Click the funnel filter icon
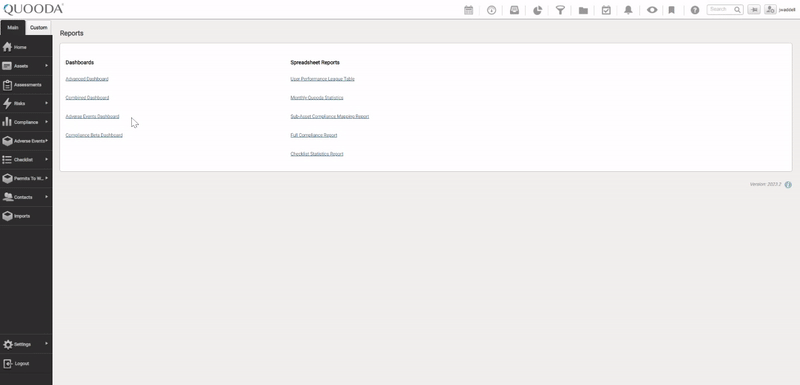 560,10
